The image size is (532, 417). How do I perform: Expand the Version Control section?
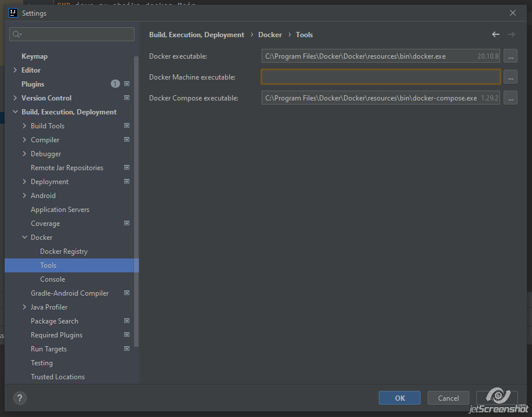point(15,98)
